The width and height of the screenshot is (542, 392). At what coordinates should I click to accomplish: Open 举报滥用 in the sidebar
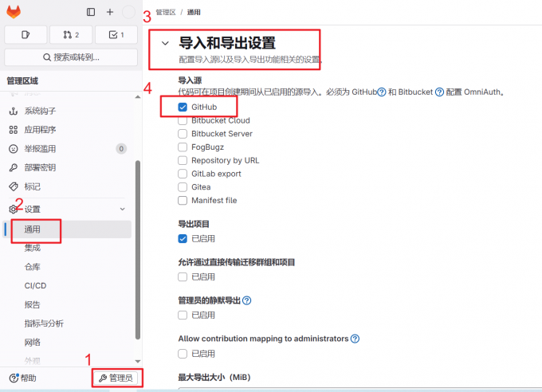point(40,149)
